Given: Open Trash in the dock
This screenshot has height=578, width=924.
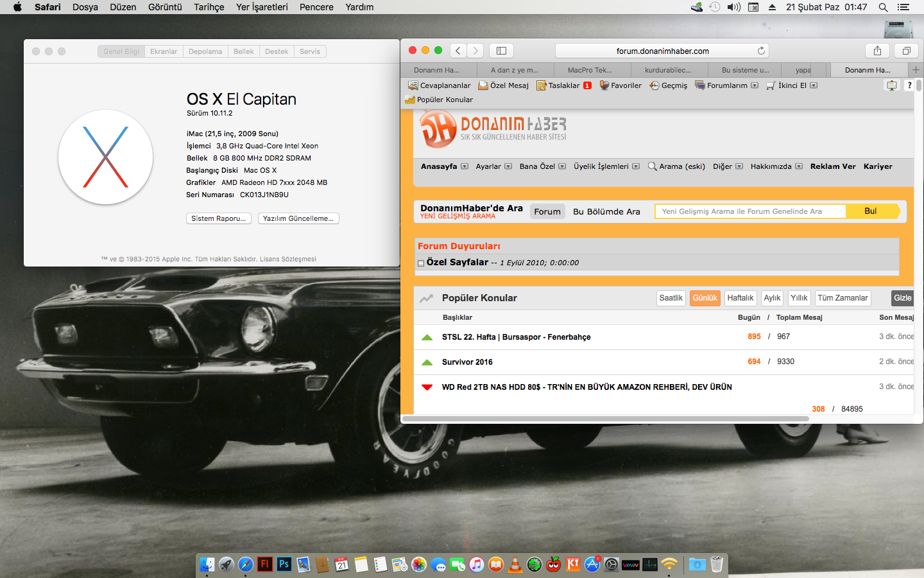Looking at the screenshot, I should coord(716,564).
